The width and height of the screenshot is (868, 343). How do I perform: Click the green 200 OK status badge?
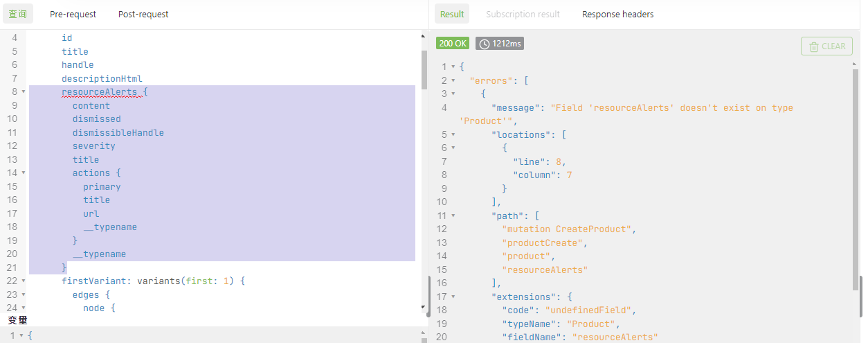point(453,44)
